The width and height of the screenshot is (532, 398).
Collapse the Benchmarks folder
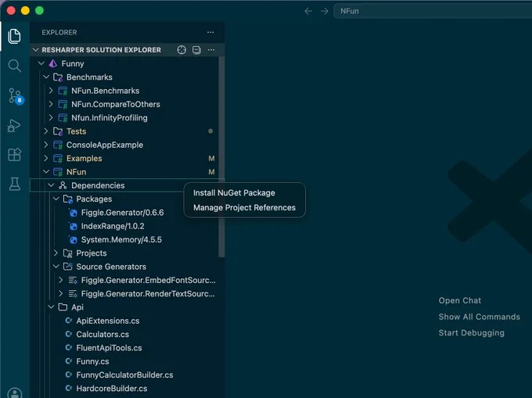46,77
